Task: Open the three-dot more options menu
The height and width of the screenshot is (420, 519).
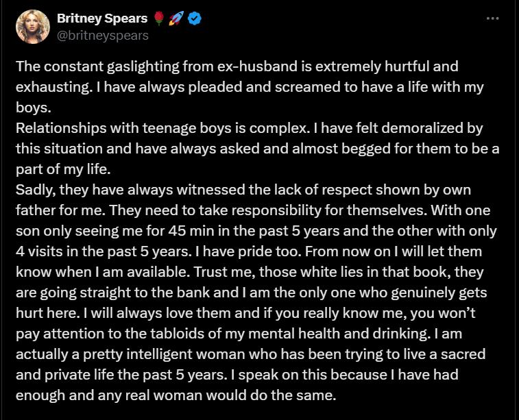Action: coord(492,18)
